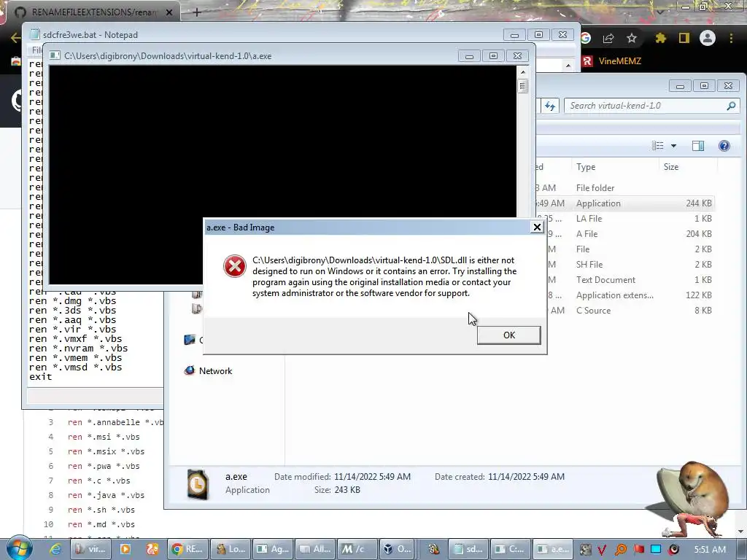
Task: Switch to Chrome 'RE...' taskbar button
Action: click(x=187, y=549)
